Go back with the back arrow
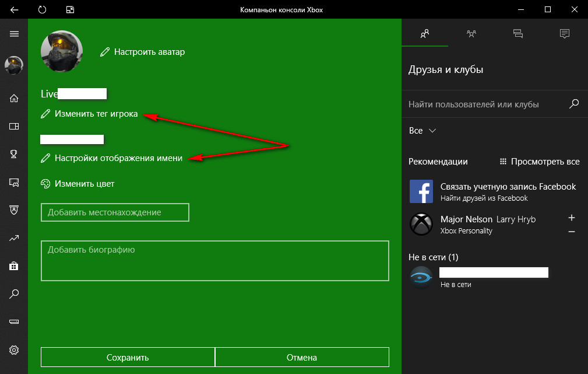Image resolution: width=588 pixels, height=374 pixels. tap(14, 10)
